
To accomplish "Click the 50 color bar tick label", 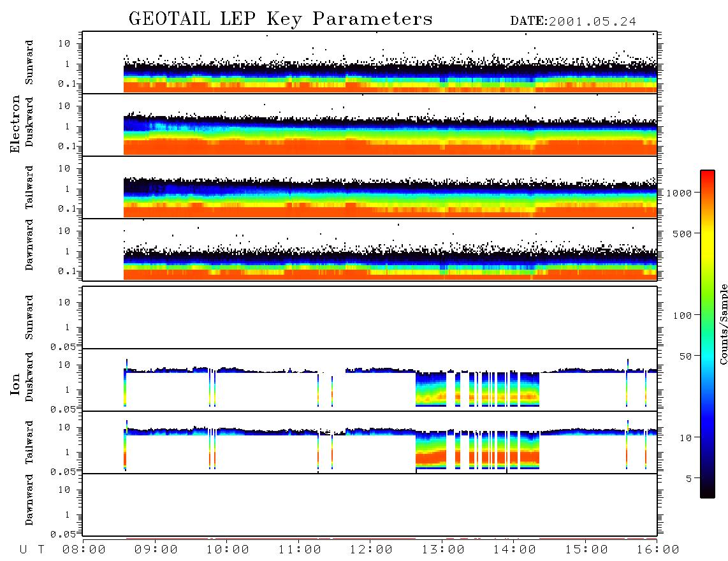I will [685, 356].
